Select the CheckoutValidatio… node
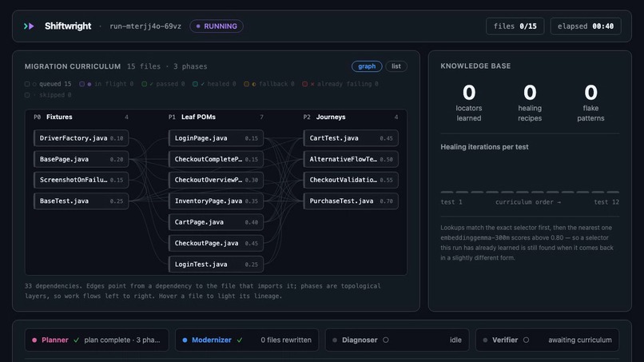Screen dimensions: 644x362 tap(351, 180)
